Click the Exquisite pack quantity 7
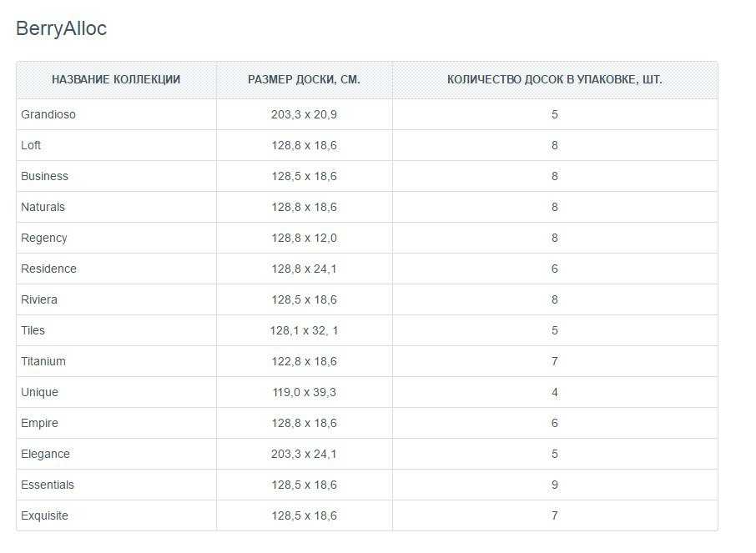This screenshot has height=553, width=756. pos(555,515)
